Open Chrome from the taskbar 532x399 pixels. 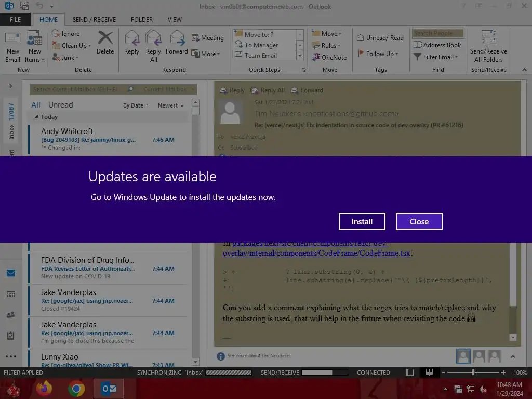[x=76, y=389]
